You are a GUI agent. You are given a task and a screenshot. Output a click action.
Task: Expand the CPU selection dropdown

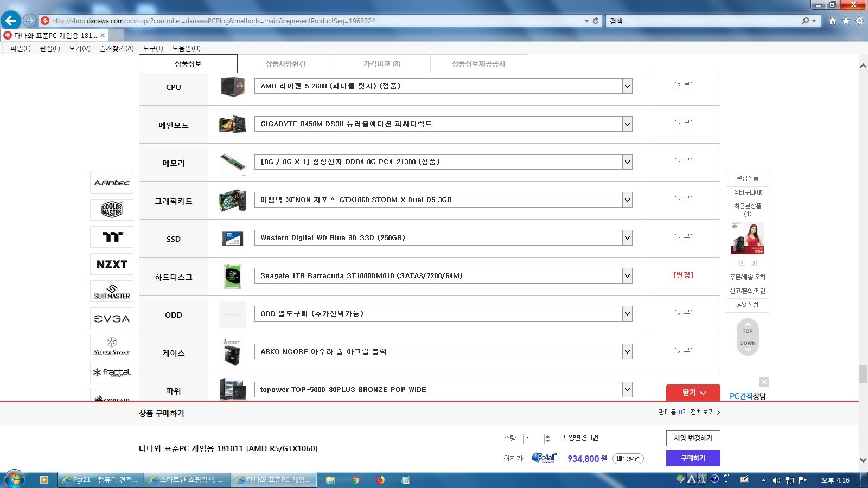coord(627,86)
